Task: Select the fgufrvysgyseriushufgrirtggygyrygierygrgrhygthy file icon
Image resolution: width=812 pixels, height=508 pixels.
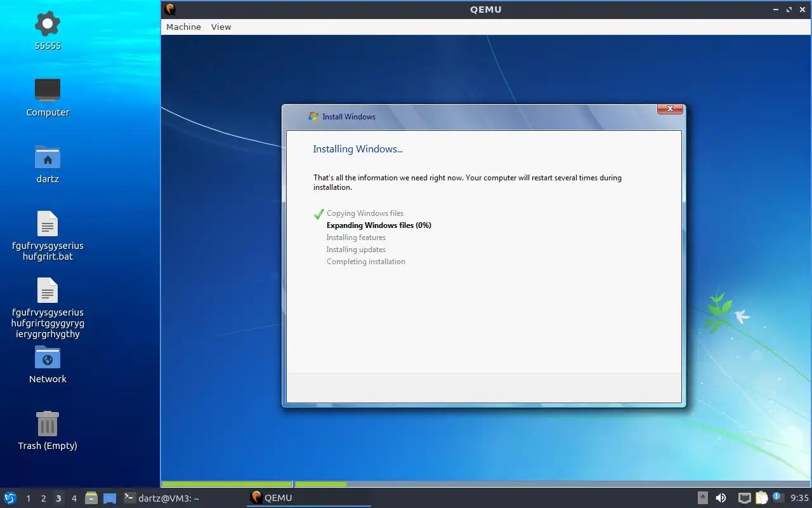Action: (x=48, y=290)
